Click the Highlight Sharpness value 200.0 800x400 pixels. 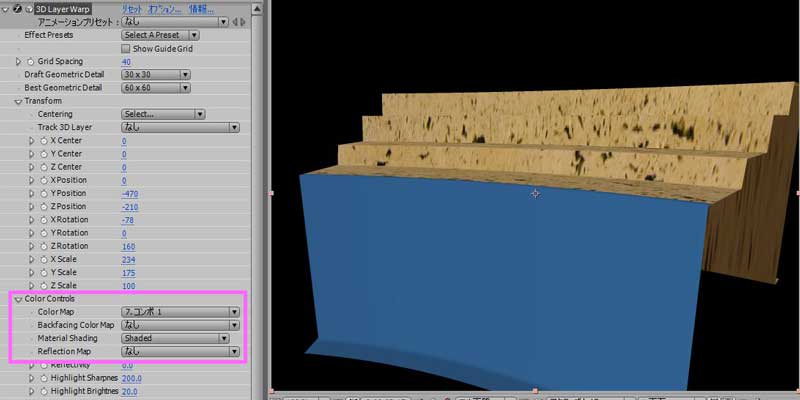[132, 378]
